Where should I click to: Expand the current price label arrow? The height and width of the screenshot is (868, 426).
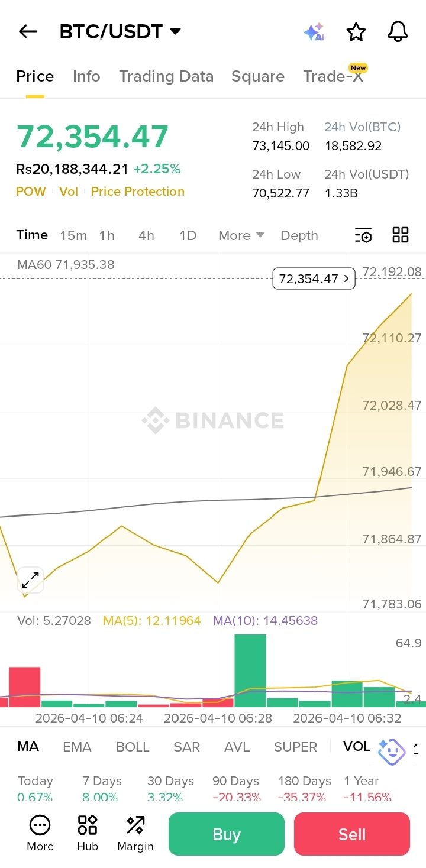click(x=346, y=278)
